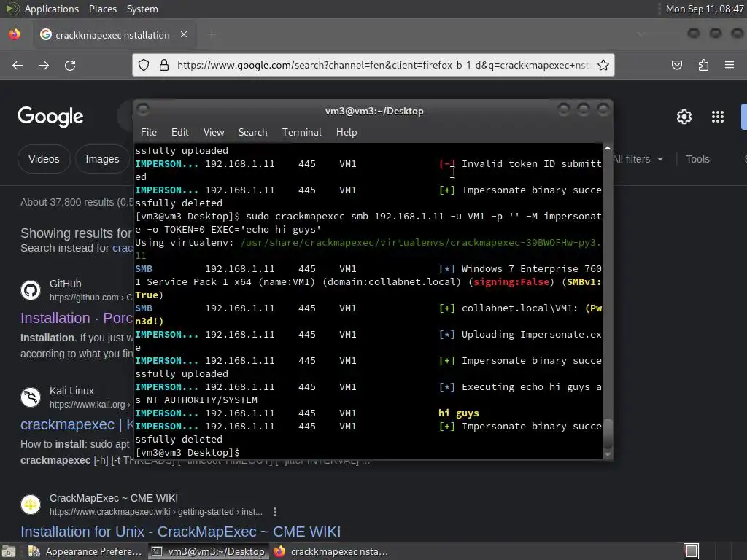Click the GitHub result favicon
747x560 pixels.
31,290
